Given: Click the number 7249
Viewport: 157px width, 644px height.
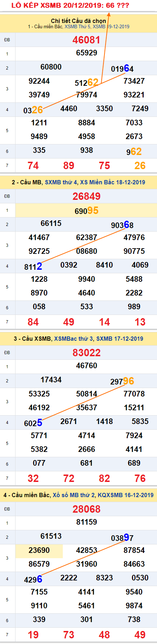Looking at the screenshot, I should pos(140,109).
